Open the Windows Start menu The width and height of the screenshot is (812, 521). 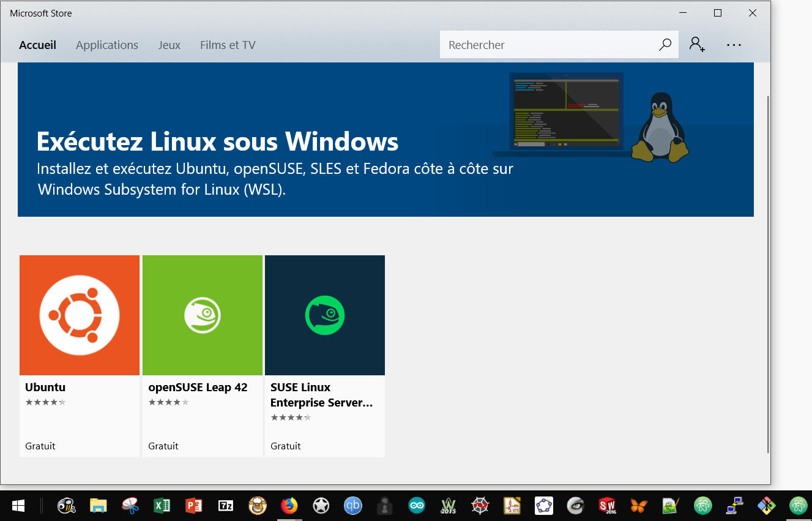[18, 506]
